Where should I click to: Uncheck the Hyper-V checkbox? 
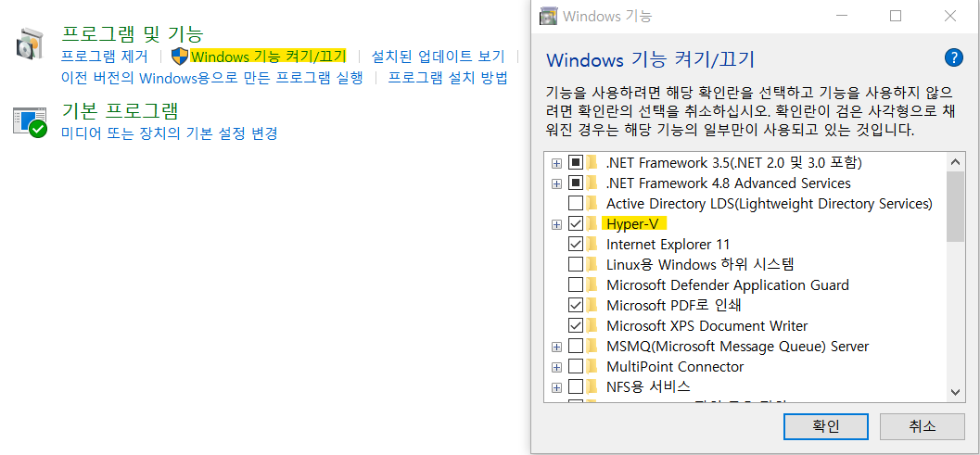click(x=576, y=223)
